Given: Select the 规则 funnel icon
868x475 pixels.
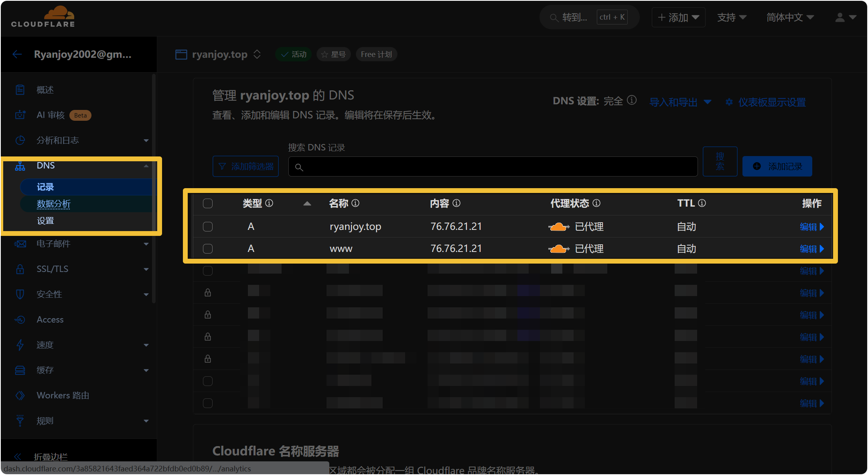Looking at the screenshot, I should click(x=20, y=420).
